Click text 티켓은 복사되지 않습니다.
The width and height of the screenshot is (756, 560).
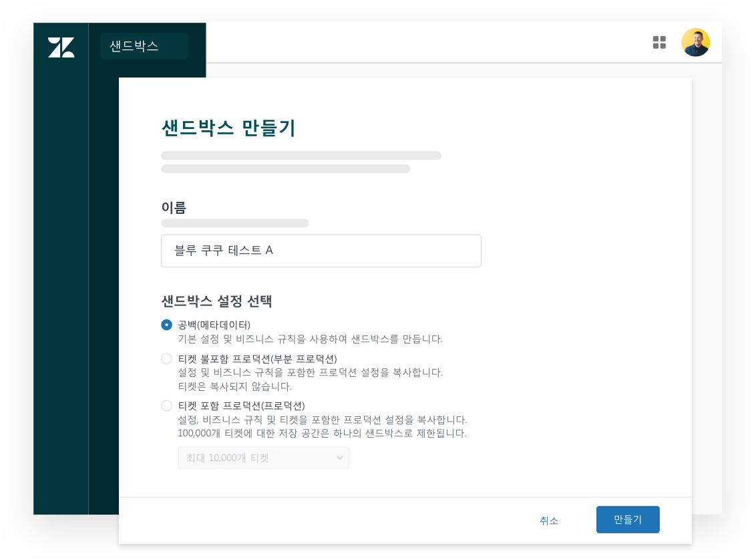tap(235, 386)
